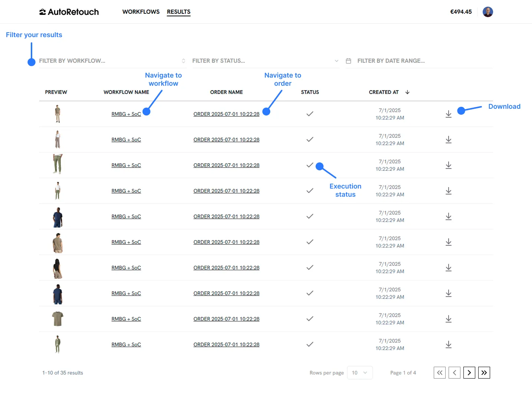Switch to the Workflows tab
Screen dimensions: 532x399
[141, 12]
